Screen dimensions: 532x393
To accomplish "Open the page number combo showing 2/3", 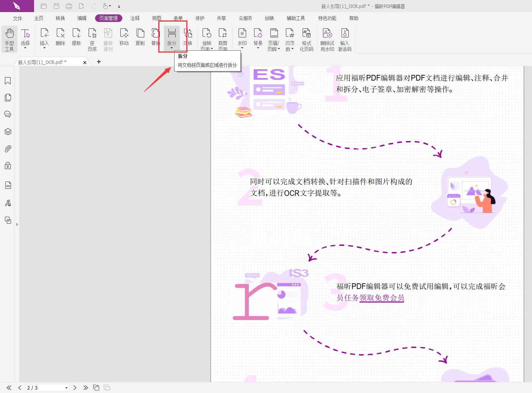I will (47, 387).
